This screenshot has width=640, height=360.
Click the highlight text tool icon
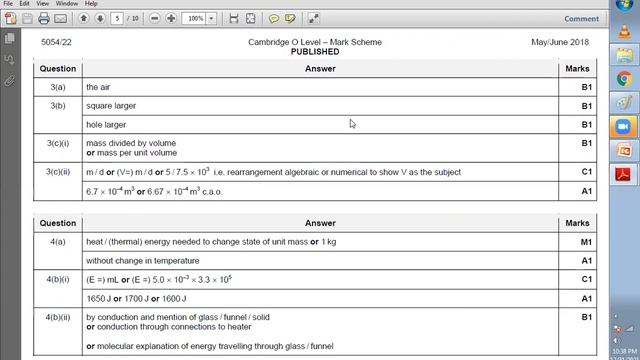click(x=290, y=18)
